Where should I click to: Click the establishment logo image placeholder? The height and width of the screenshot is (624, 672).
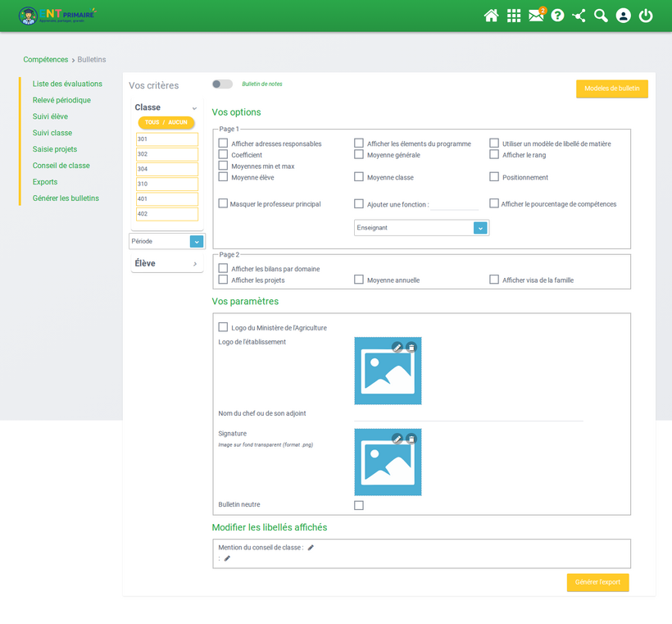point(388,371)
